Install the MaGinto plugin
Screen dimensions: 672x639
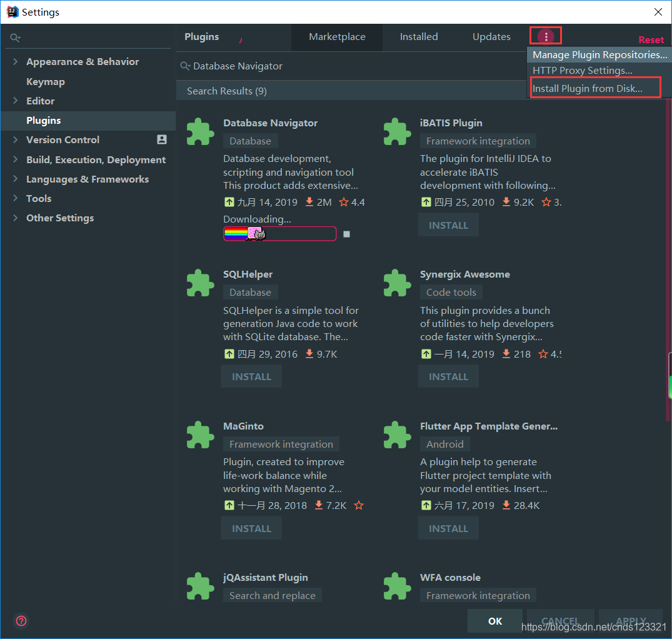(x=251, y=528)
